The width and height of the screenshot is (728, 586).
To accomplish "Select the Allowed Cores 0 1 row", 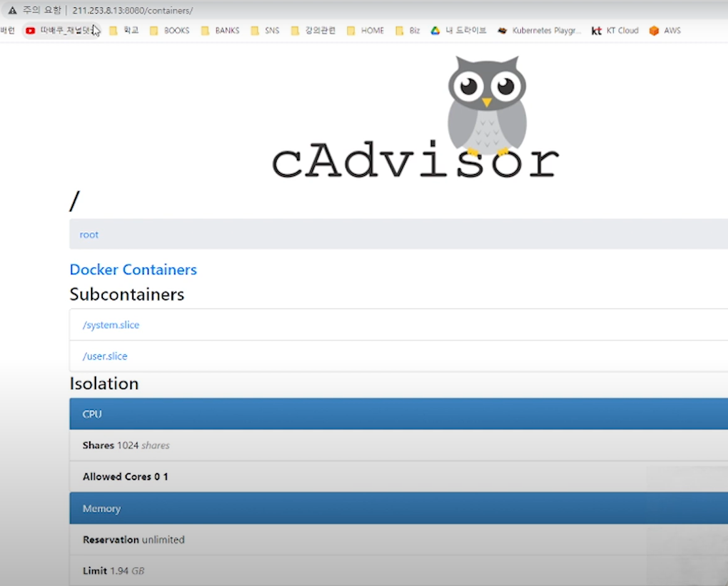I will coord(399,476).
